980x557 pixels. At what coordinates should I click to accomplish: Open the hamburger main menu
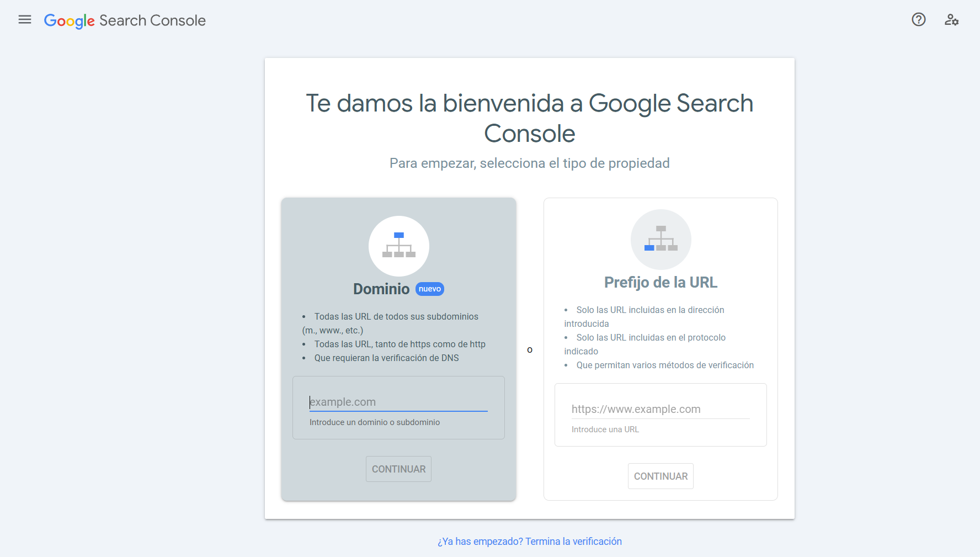(x=25, y=20)
